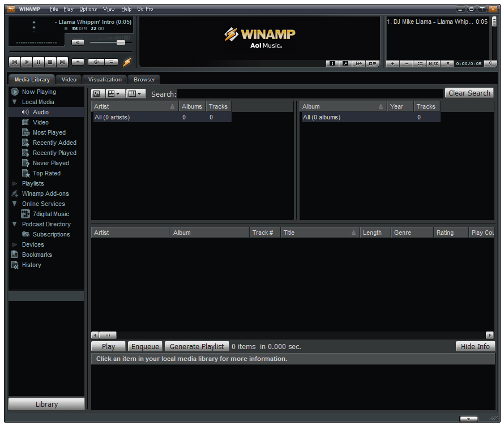
Task: Open the Recently Played view
Action: [54, 153]
